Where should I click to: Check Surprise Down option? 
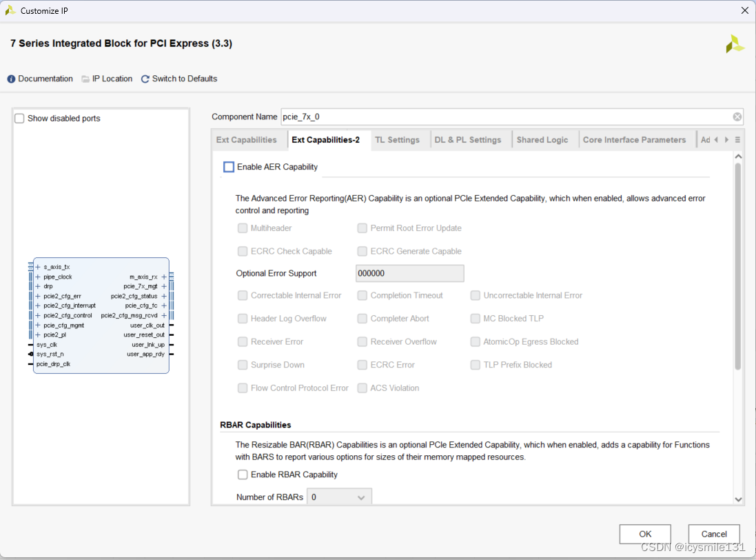(x=243, y=365)
